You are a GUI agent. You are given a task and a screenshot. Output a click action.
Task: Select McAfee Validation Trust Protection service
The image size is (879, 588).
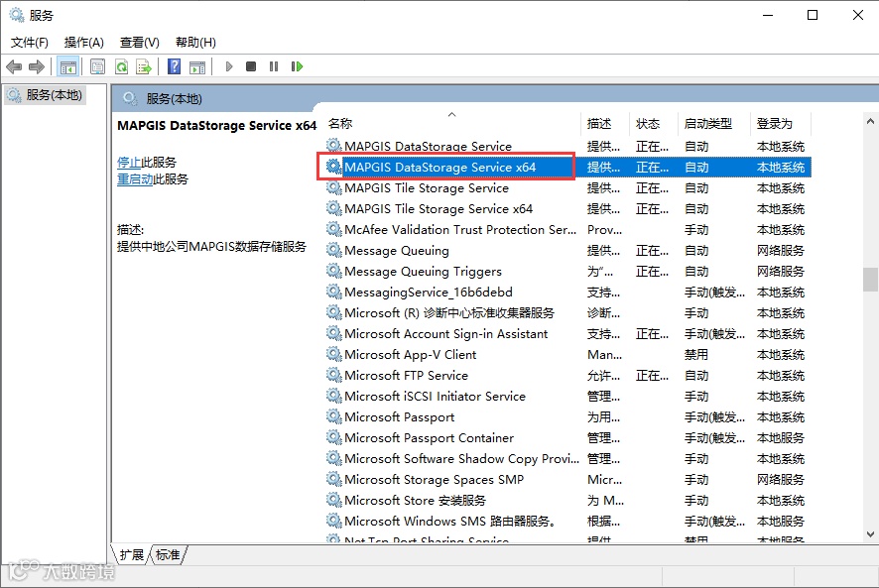tap(567, 229)
